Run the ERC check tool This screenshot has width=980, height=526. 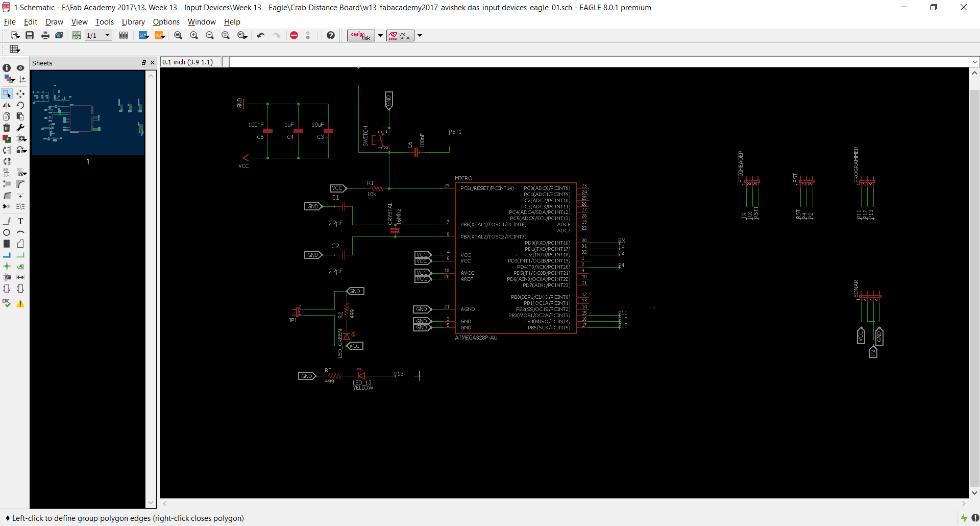7,303
